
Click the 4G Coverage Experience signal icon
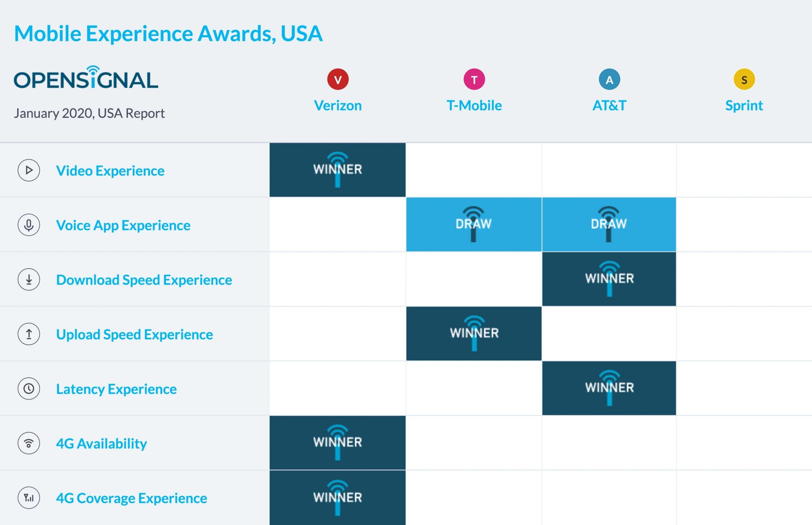[x=29, y=497]
